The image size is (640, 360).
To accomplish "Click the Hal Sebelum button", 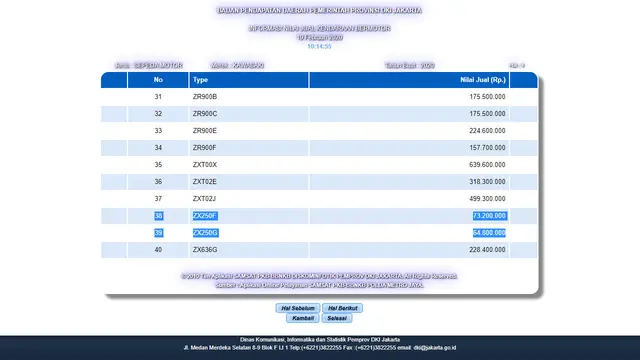I will [298, 308].
